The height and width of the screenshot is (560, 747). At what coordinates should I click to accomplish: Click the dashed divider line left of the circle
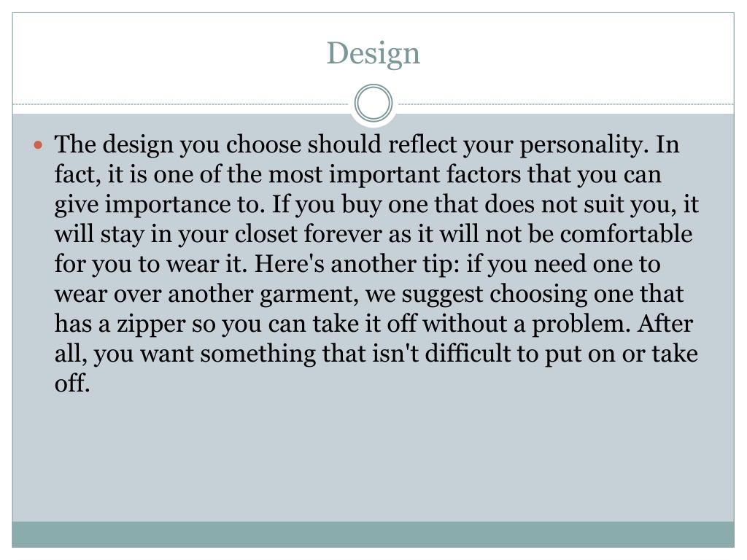click(x=182, y=104)
